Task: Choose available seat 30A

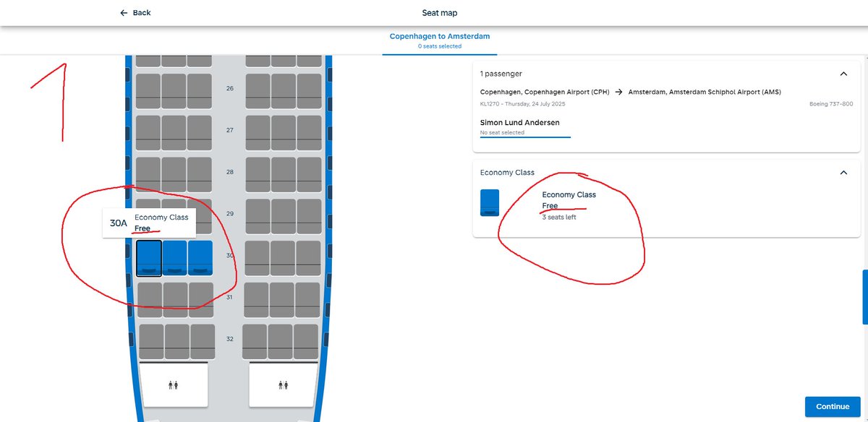Action: coord(149,259)
